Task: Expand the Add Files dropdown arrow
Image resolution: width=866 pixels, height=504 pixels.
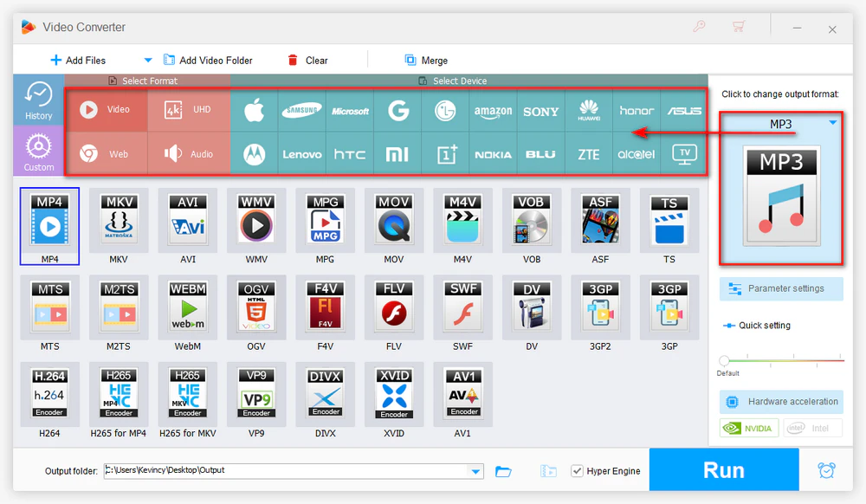Action: [x=147, y=60]
